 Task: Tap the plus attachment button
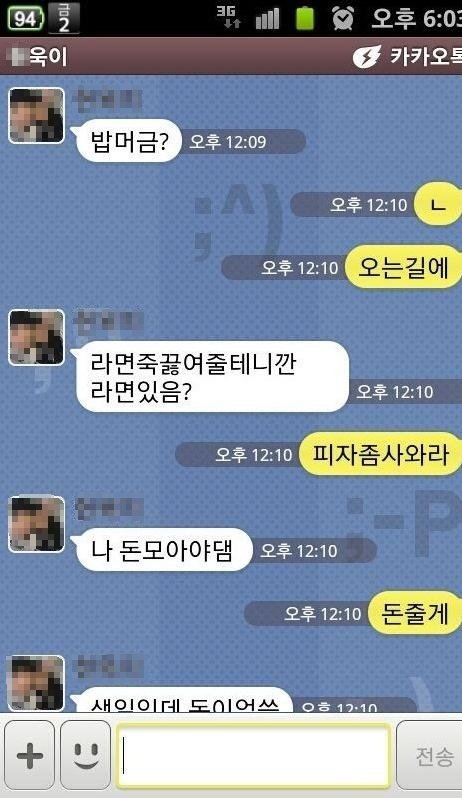tap(30, 755)
